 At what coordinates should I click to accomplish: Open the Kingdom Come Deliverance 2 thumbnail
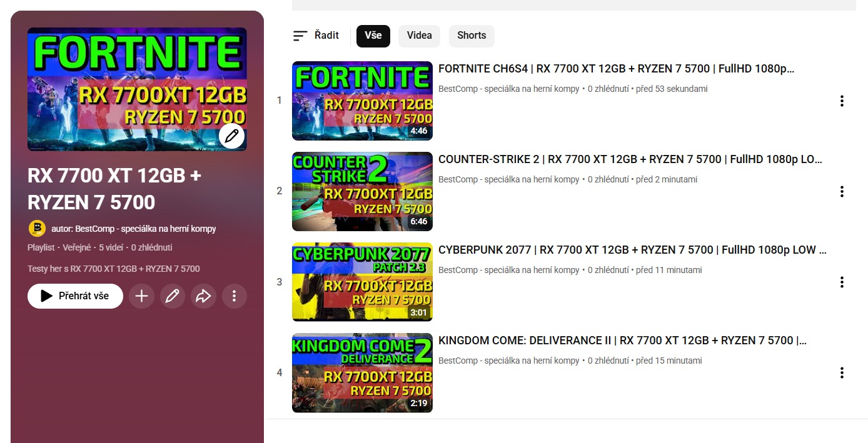point(362,372)
